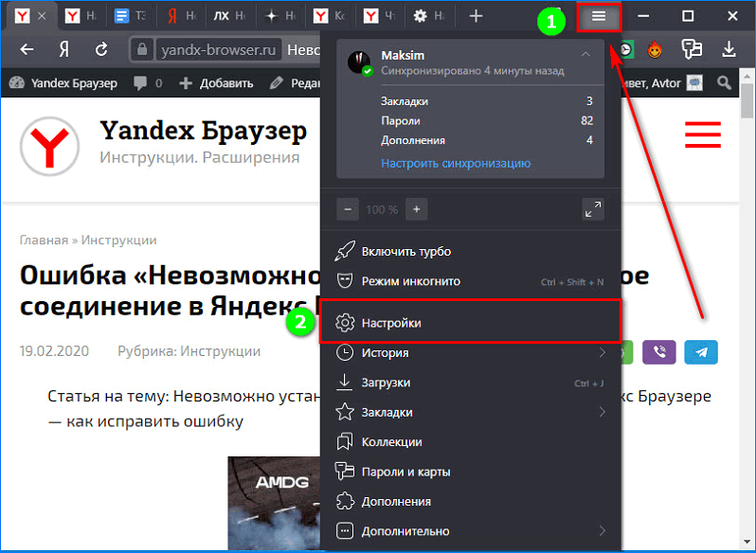
Task: Open Дополнения from the menu
Action: pyautogui.click(x=470, y=502)
